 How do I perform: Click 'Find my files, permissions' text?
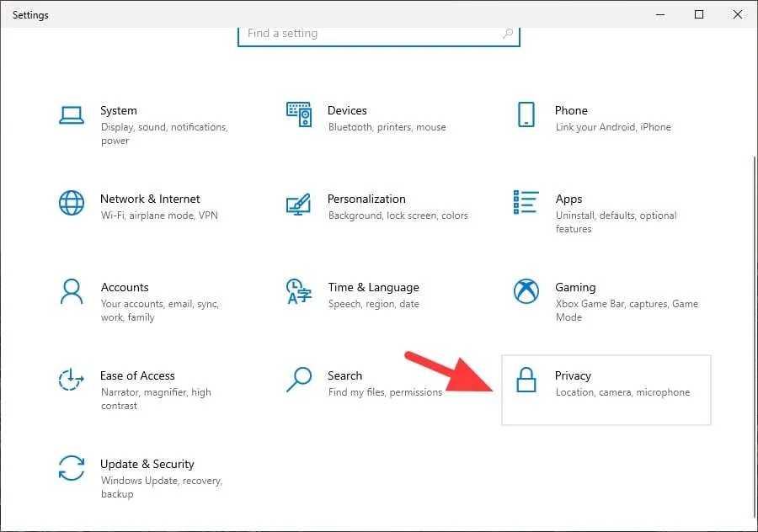385,392
